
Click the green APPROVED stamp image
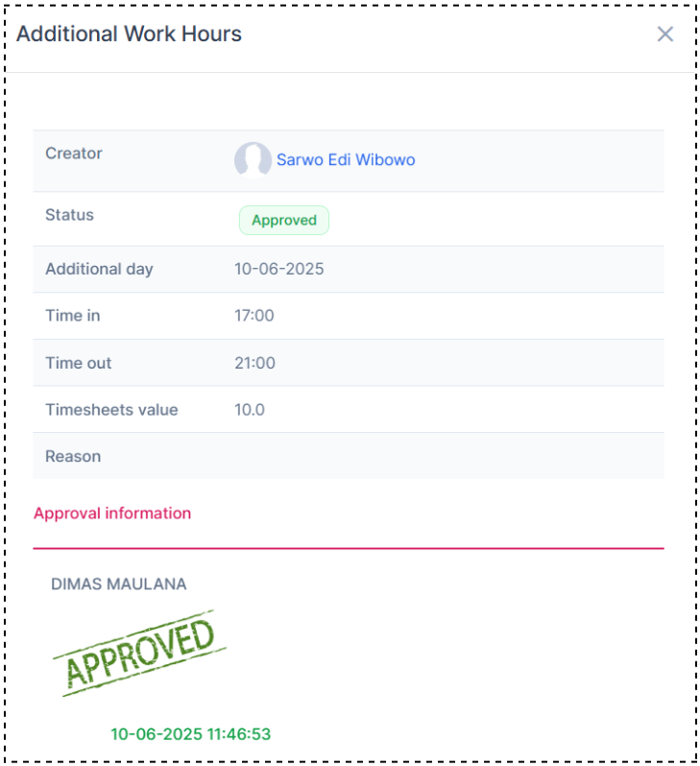coord(139,654)
